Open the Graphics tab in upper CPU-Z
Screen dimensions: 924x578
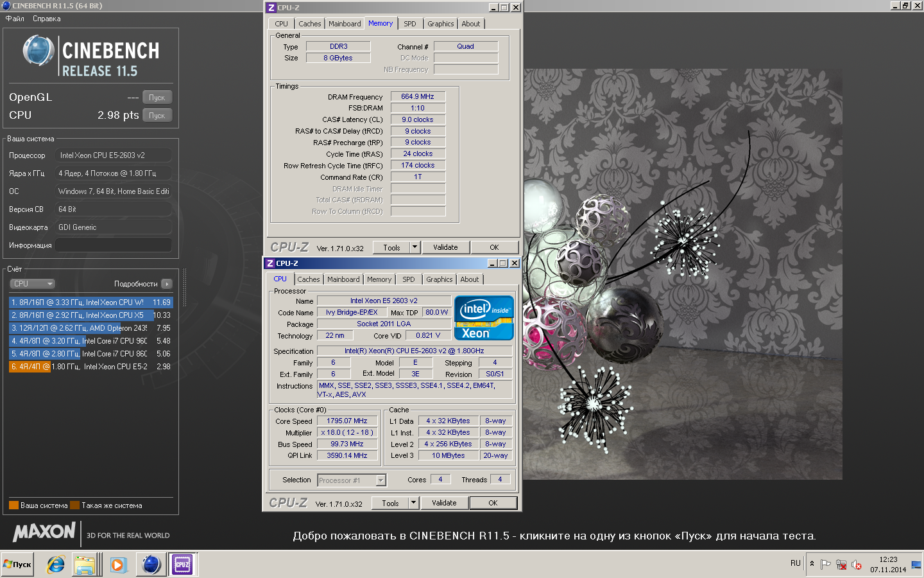pos(441,24)
